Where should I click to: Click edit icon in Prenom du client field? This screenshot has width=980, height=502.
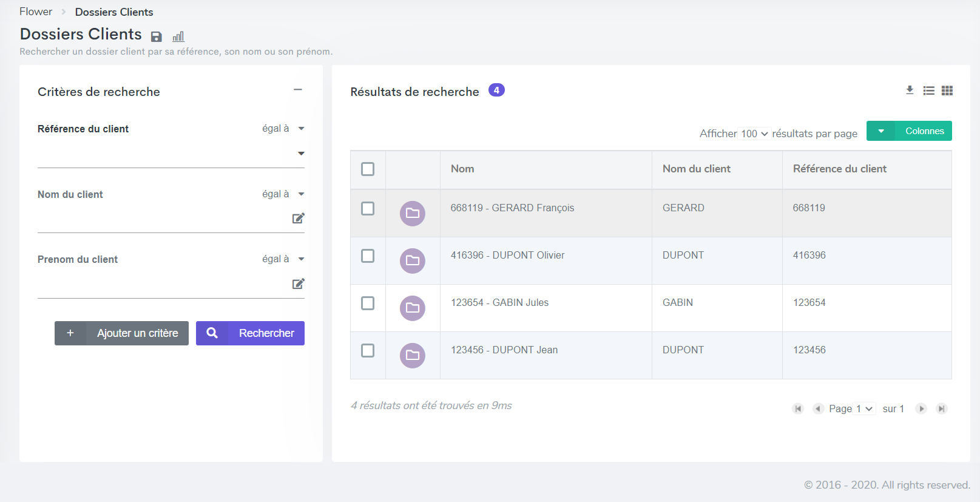[298, 283]
